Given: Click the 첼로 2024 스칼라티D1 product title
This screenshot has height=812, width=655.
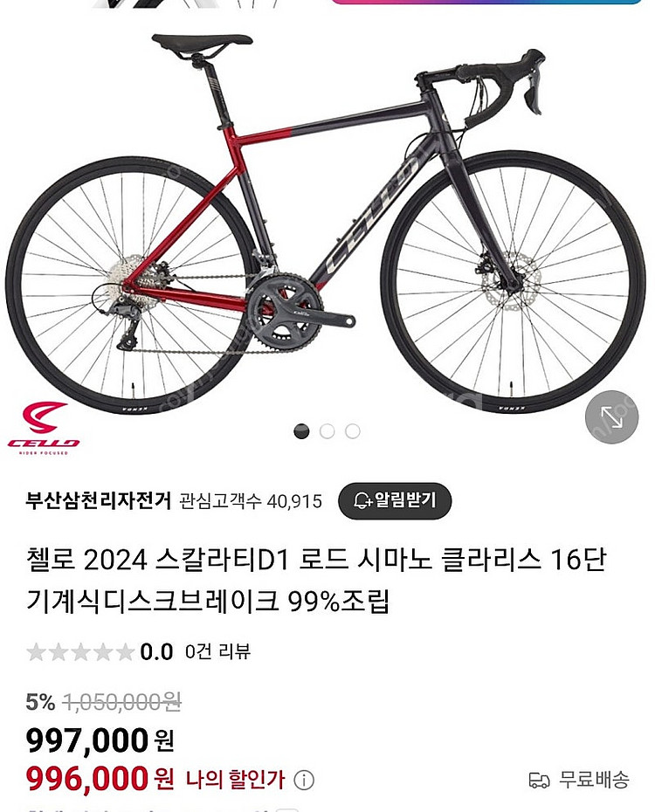Looking at the screenshot, I should tap(316, 581).
